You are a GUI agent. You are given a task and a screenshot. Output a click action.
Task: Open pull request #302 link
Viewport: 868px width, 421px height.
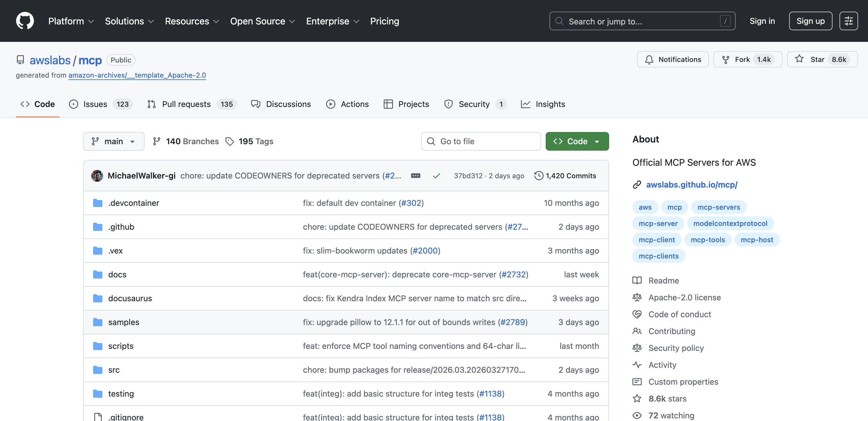pos(411,203)
